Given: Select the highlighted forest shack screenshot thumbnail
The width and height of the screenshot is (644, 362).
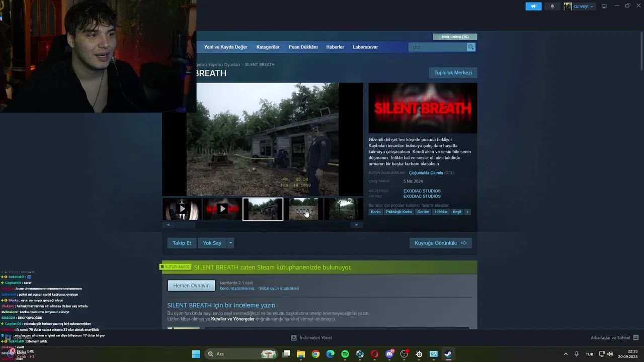Looking at the screenshot, I should click(x=263, y=209).
